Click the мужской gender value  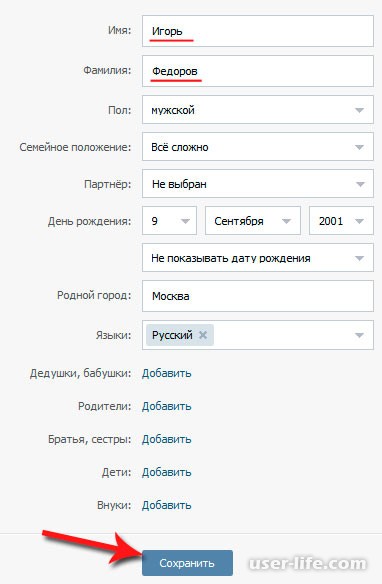pos(173,110)
